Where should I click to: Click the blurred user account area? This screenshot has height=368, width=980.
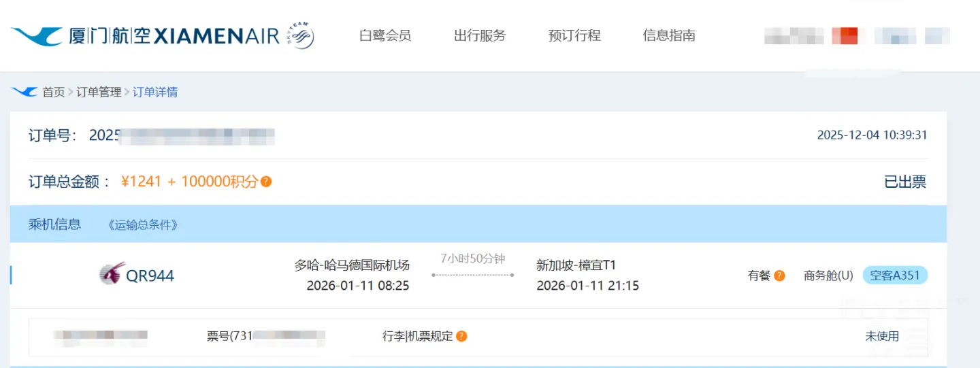point(794,35)
